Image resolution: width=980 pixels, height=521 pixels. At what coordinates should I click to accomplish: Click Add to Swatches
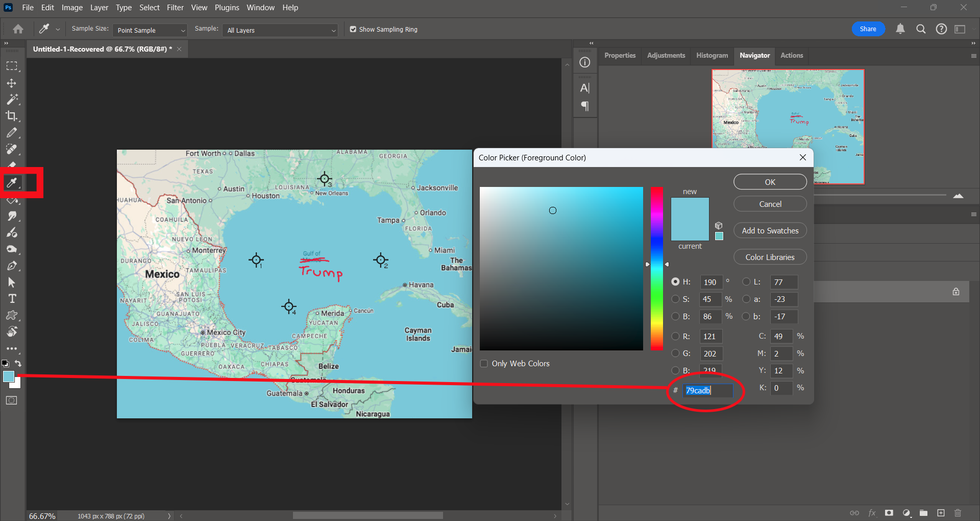coord(770,230)
